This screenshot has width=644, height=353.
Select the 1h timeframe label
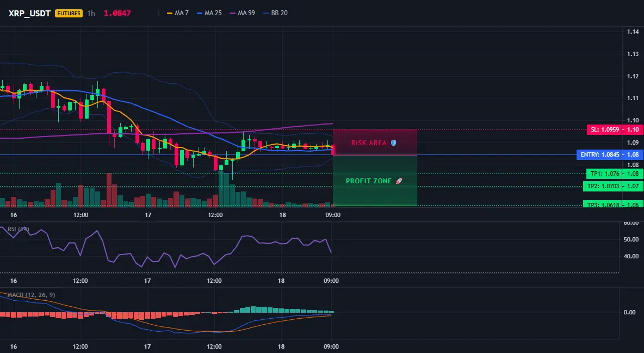(x=91, y=13)
